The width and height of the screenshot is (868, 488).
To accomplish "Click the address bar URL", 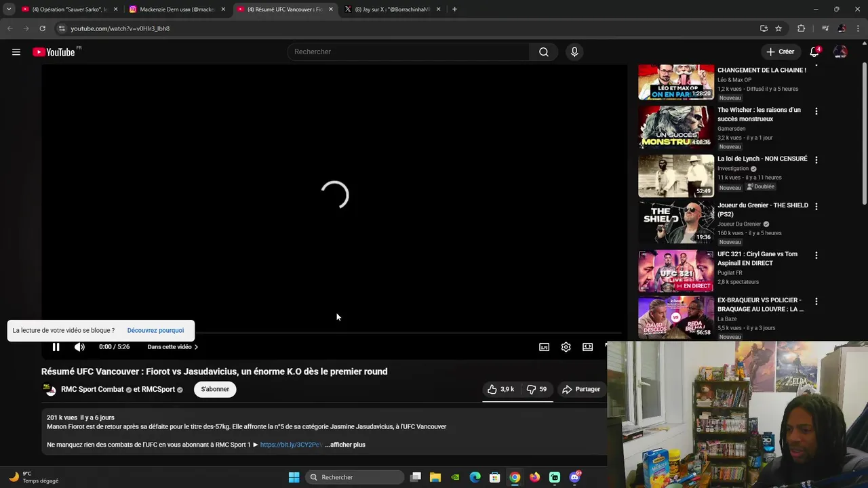I will pos(120,28).
